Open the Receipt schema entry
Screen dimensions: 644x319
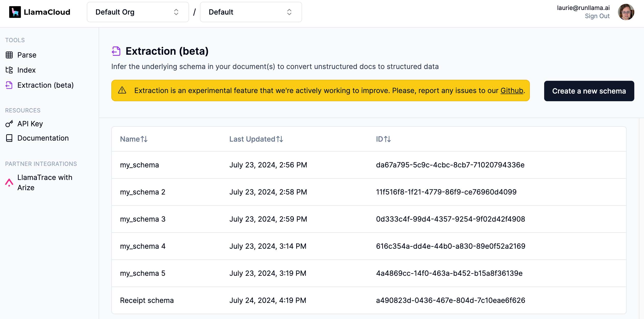click(x=369, y=300)
